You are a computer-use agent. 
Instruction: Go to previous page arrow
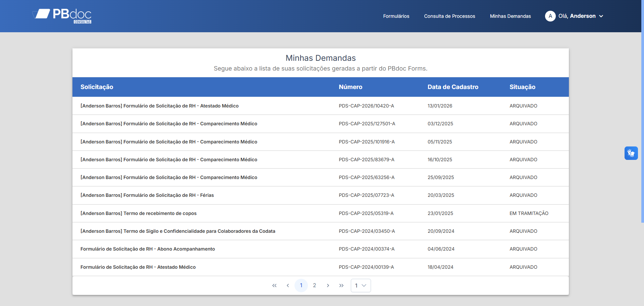(288, 286)
